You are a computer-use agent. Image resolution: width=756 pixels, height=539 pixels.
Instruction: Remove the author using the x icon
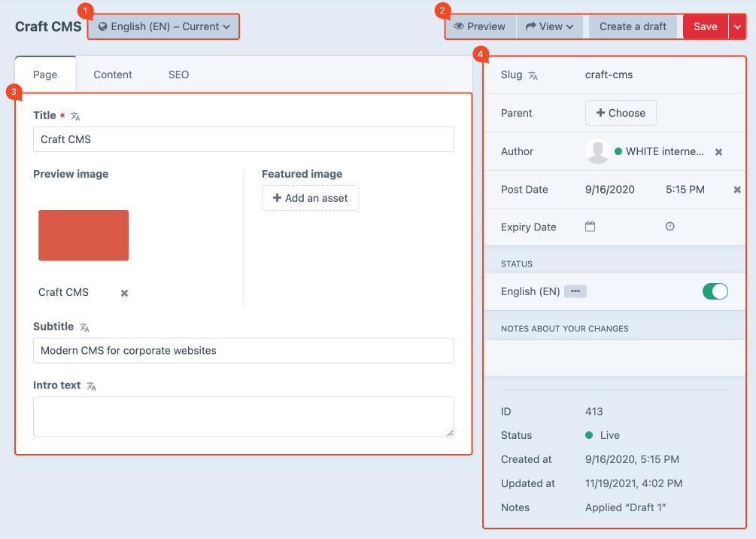click(x=718, y=152)
